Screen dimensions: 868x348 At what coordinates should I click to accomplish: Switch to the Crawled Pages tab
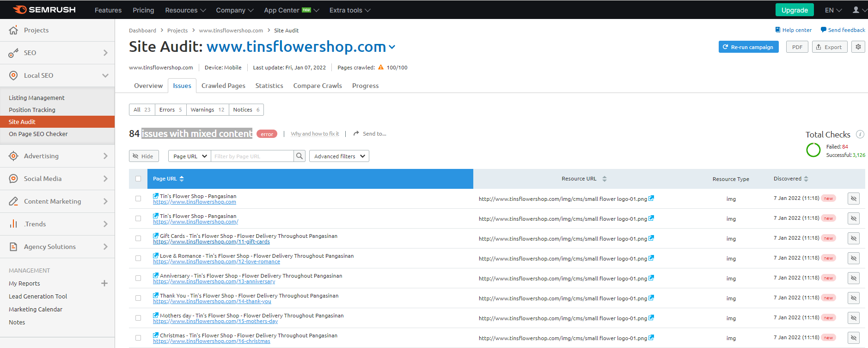click(x=223, y=86)
